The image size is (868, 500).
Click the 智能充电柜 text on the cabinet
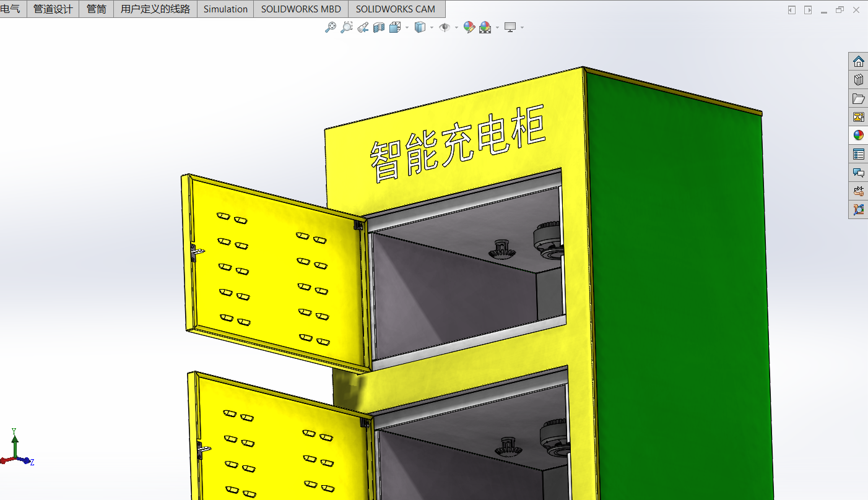(458, 144)
